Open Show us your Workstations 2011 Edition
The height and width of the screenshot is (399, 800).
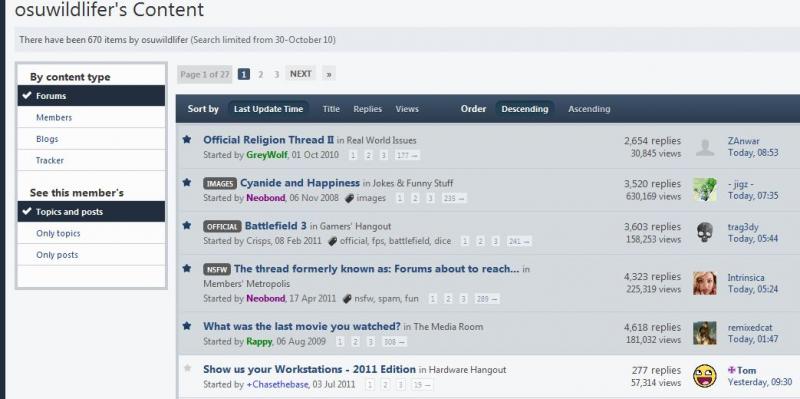click(x=309, y=369)
